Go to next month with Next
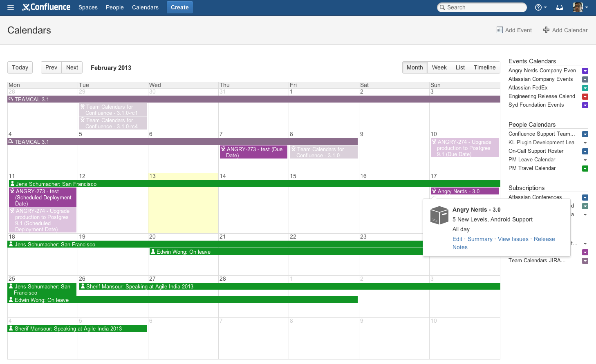The image size is (596, 364). coord(72,67)
